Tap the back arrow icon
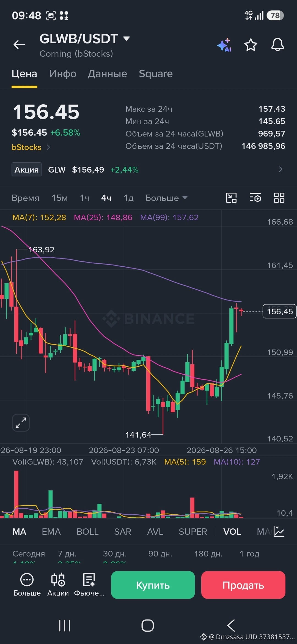 19,44
